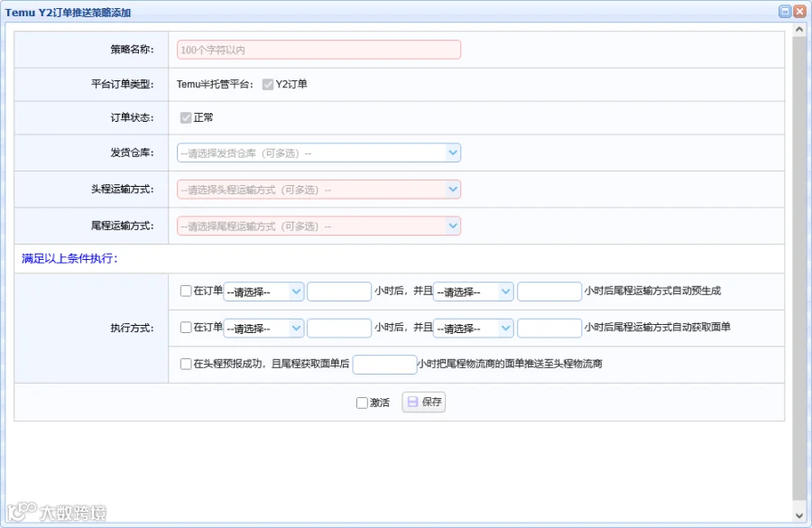The width and height of the screenshot is (812, 528).
Task: Click the 保存 button
Action: (424, 402)
